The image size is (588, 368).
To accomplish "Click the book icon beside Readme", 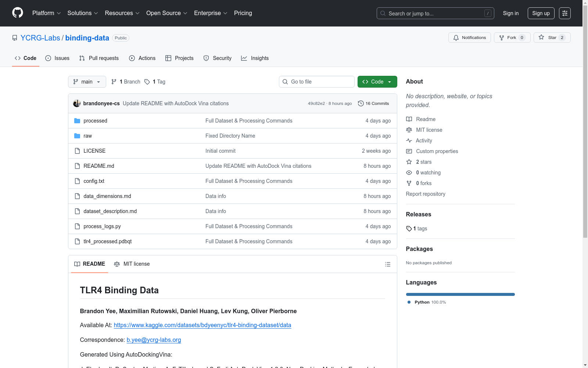I will pyautogui.click(x=409, y=119).
